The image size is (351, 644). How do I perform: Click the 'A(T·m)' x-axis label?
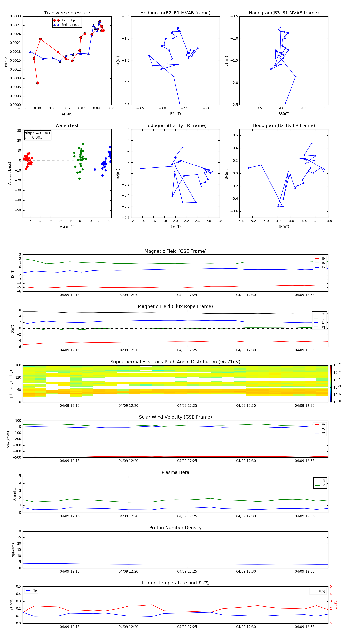click(x=67, y=114)
